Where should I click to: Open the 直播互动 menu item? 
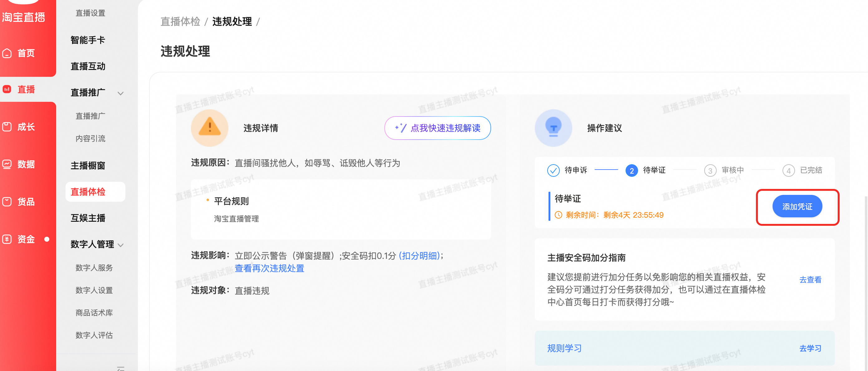coord(88,66)
